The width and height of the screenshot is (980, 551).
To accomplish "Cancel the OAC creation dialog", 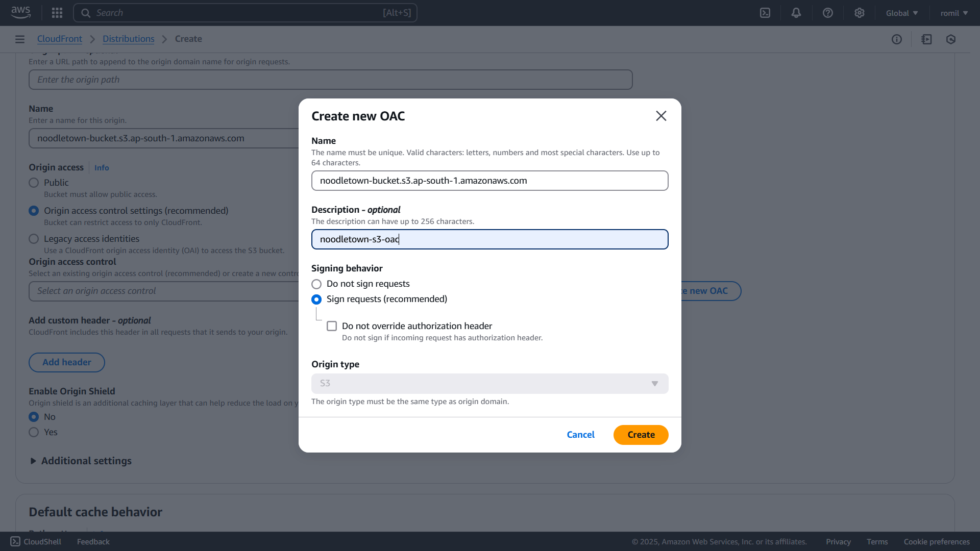I will tap(580, 435).
